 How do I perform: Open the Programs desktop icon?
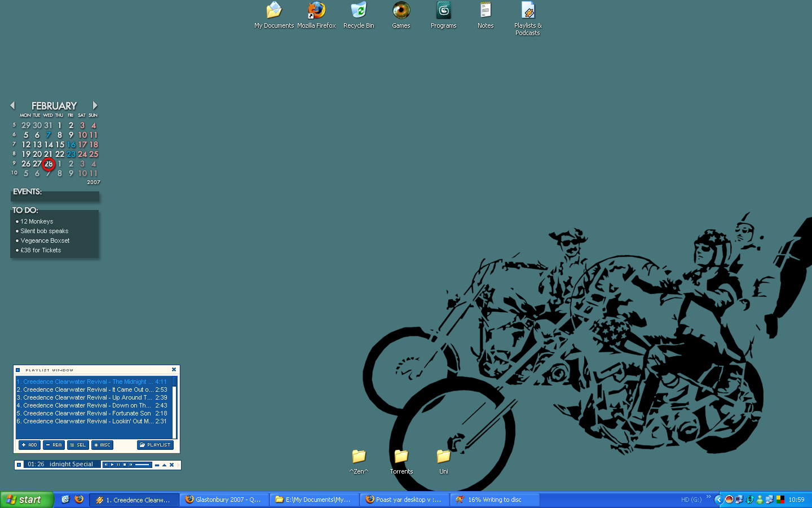click(x=444, y=15)
